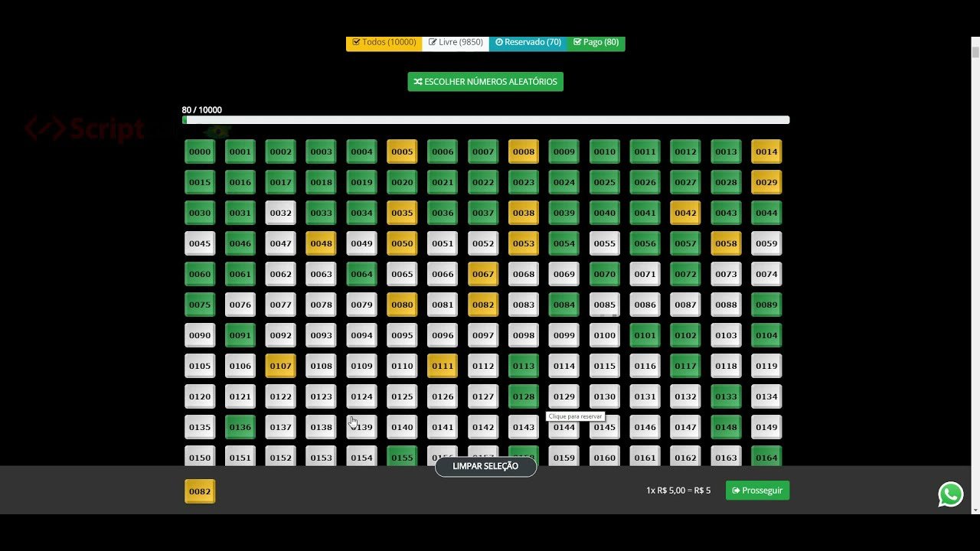Click the Limpar Seleção button
The image size is (980, 551).
485,466
